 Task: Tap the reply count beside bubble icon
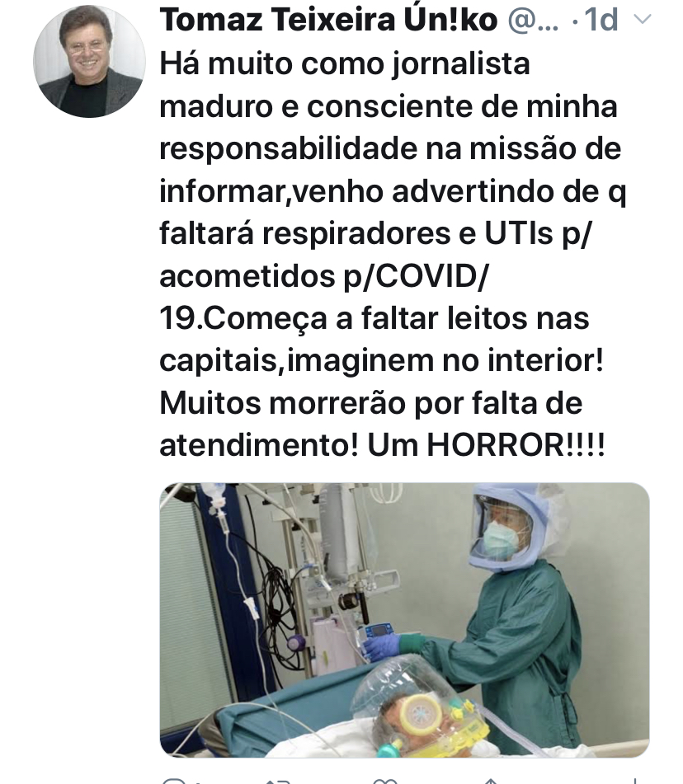click(x=199, y=781)
